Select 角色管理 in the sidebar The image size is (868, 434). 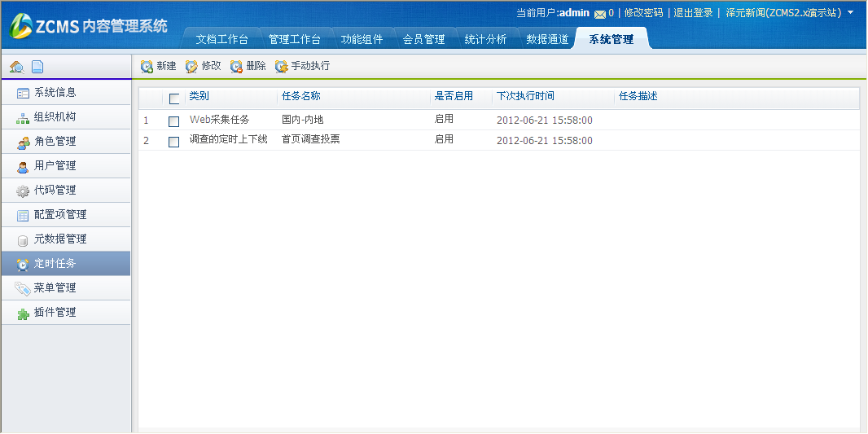click(55, 142)
